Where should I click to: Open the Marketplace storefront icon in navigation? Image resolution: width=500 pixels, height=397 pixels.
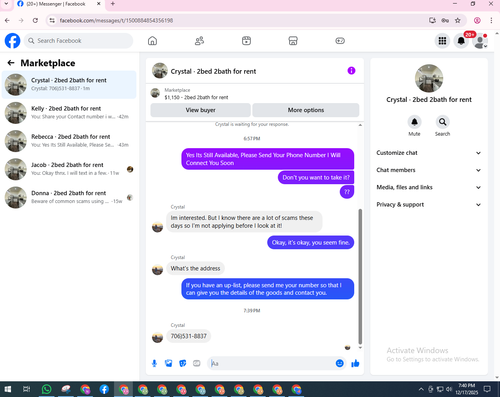[293, 41]
